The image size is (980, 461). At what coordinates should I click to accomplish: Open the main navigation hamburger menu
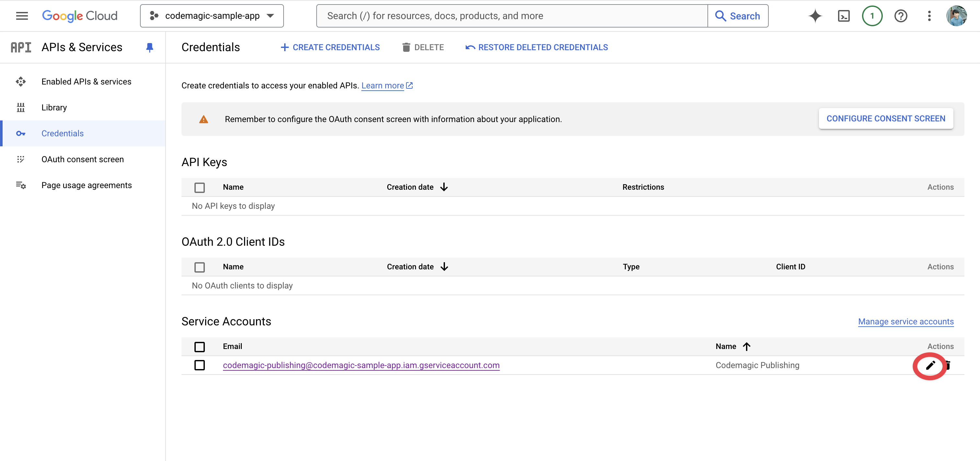point(22,16)
